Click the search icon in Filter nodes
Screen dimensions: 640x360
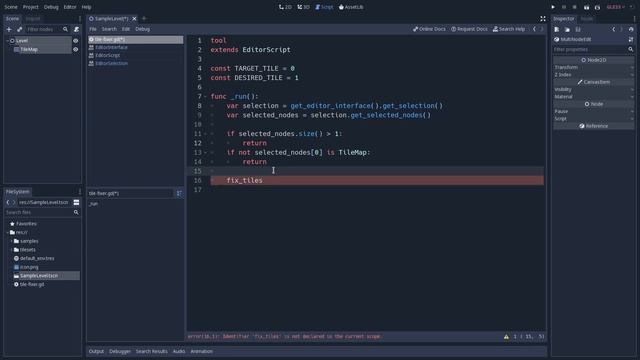click(65, 29)
